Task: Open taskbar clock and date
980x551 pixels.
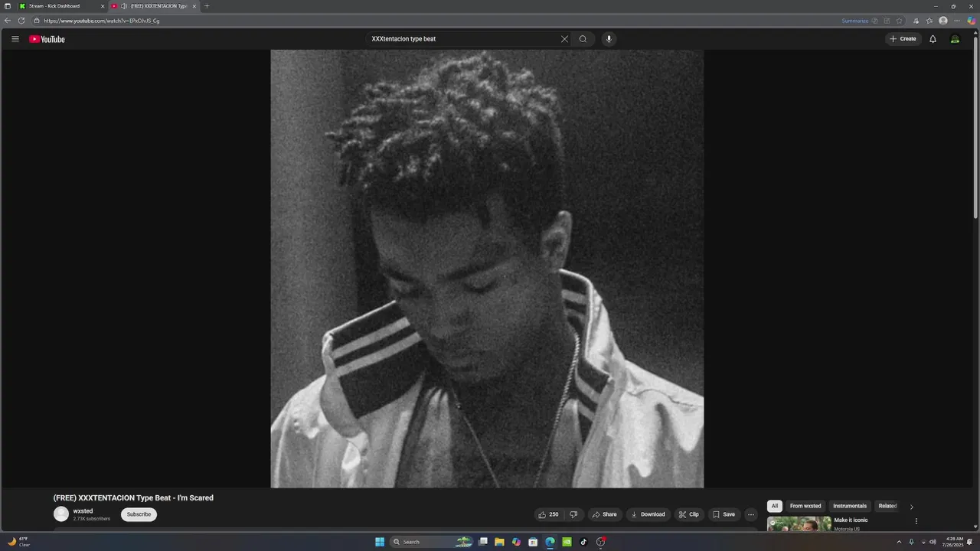Action: (954, 542)
